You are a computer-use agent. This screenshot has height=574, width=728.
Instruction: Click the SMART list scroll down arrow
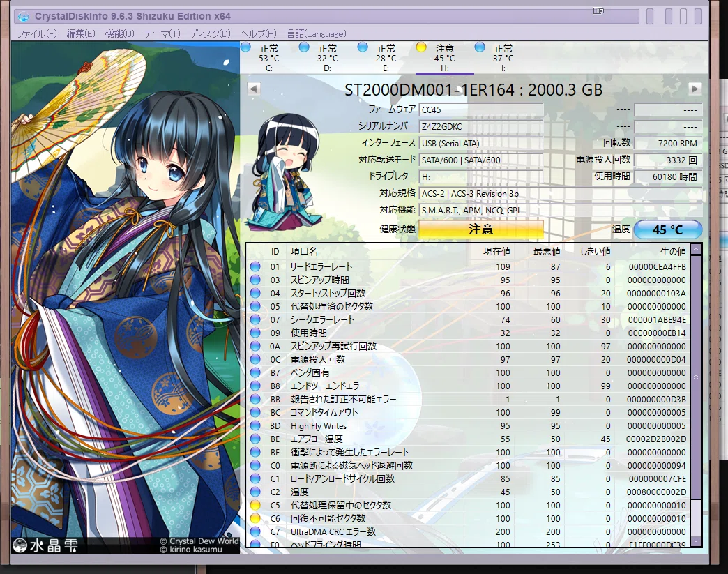point(695,541)
